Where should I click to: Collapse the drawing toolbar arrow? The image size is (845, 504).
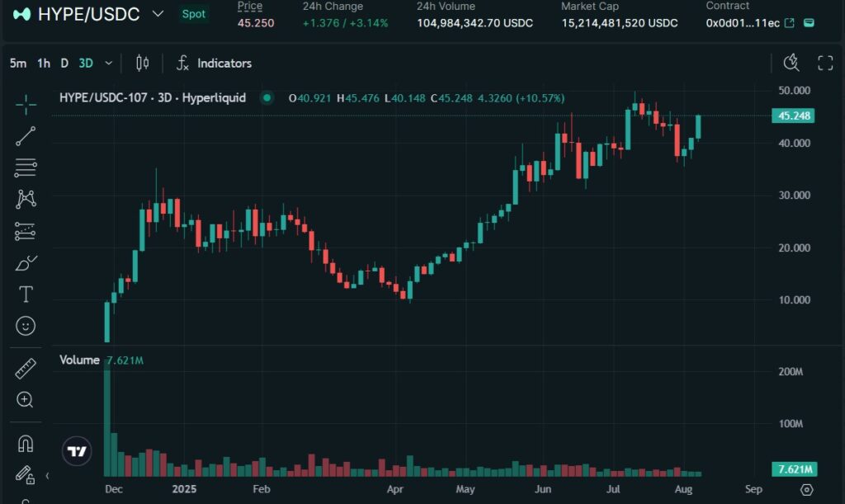pos(47,475)
